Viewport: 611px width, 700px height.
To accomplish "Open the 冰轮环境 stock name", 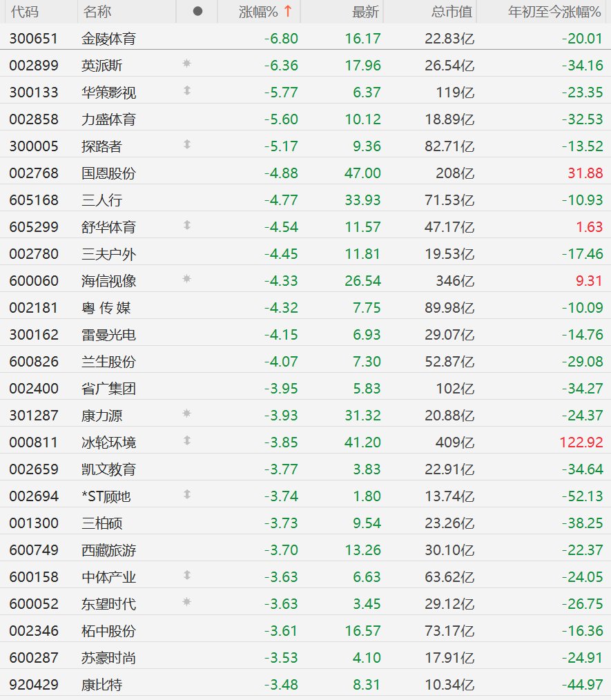I will point(108,443).
